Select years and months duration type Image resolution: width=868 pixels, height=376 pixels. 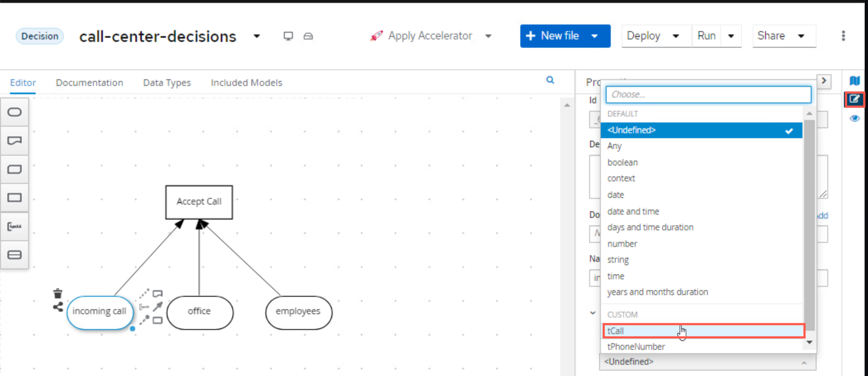tap(702, 292)
